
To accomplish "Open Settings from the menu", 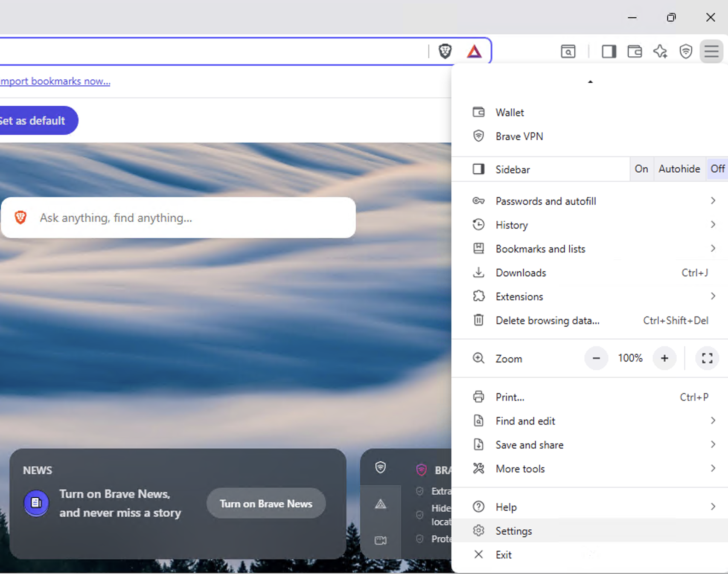I will [514, 531].
